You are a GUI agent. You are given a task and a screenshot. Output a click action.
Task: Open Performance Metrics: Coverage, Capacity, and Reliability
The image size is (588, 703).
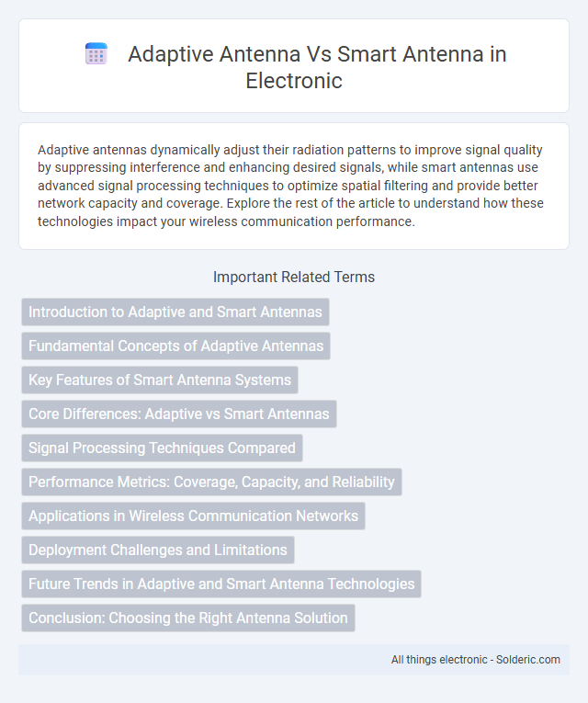click(x=211, y=482)
